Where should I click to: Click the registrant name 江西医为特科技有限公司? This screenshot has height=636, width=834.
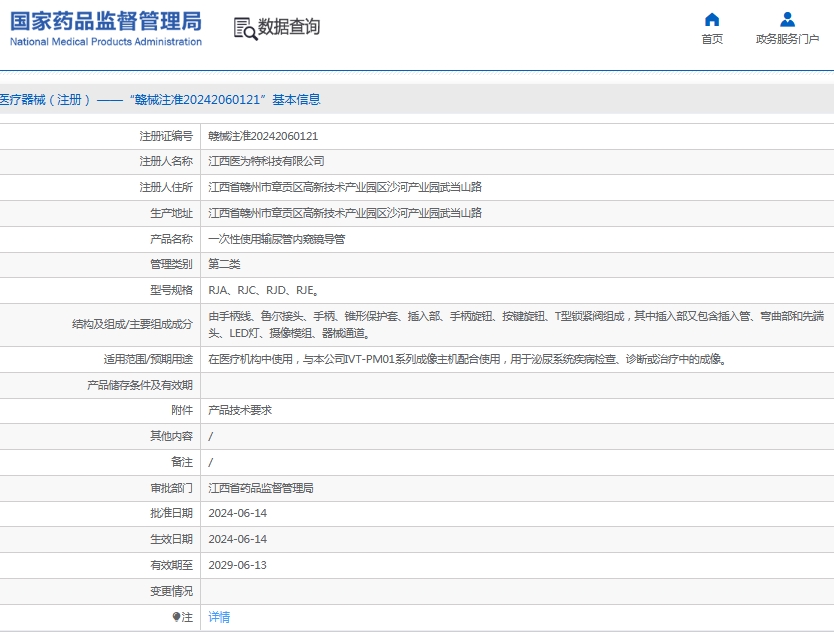point(266,161)
